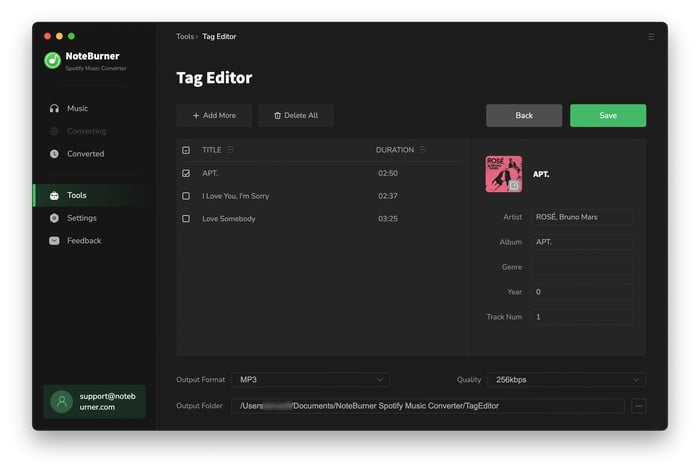
Task: Click the 03:25 duration value
Action: click(388, 219)
